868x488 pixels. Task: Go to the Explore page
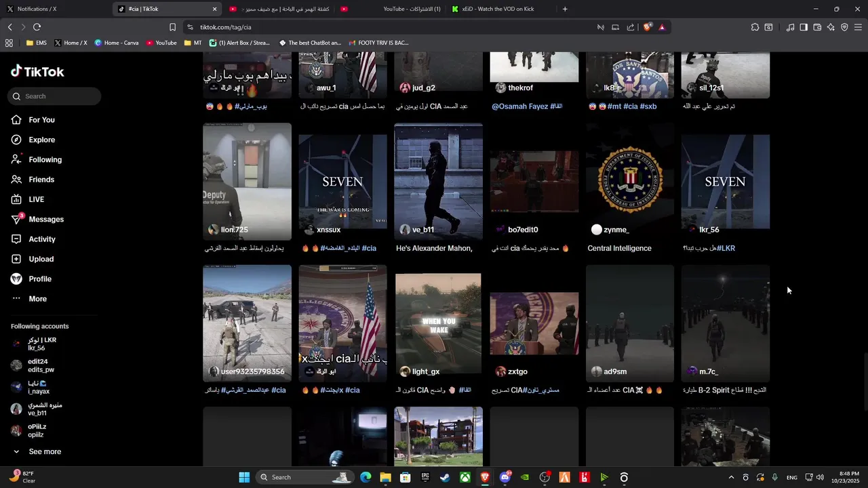[x=33, y=140]
